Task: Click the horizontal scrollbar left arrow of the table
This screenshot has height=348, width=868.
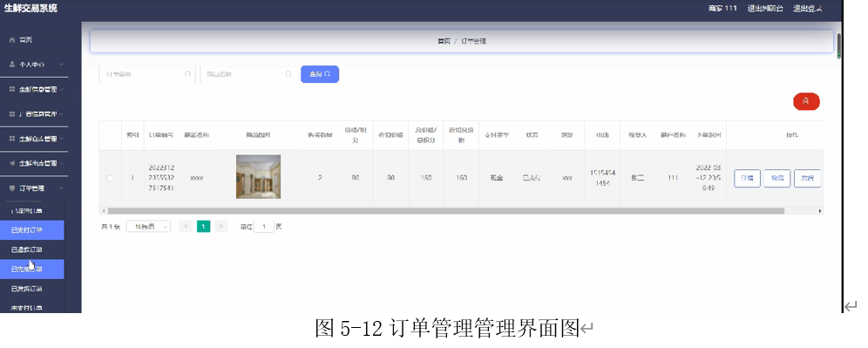Action: [x=103, y=211]
